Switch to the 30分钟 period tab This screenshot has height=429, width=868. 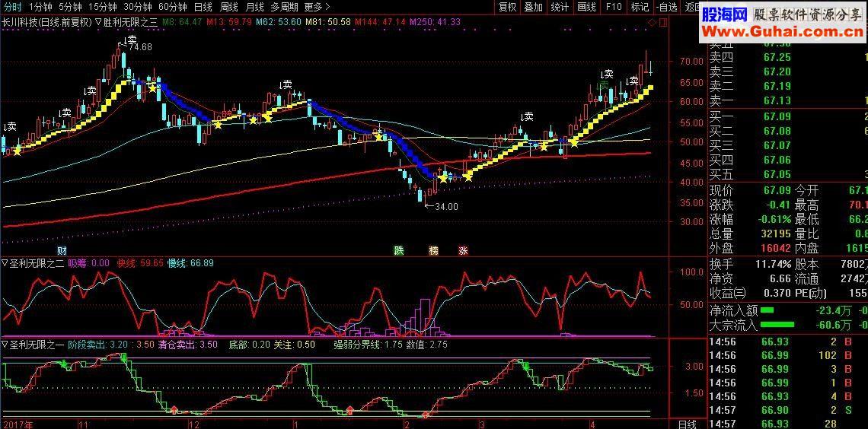point(137,7)
